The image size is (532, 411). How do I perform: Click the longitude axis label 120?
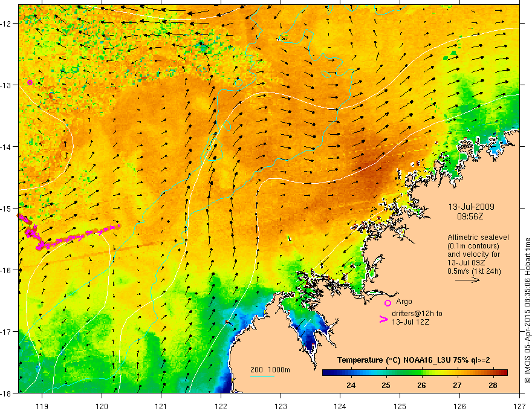click(102, 406)
